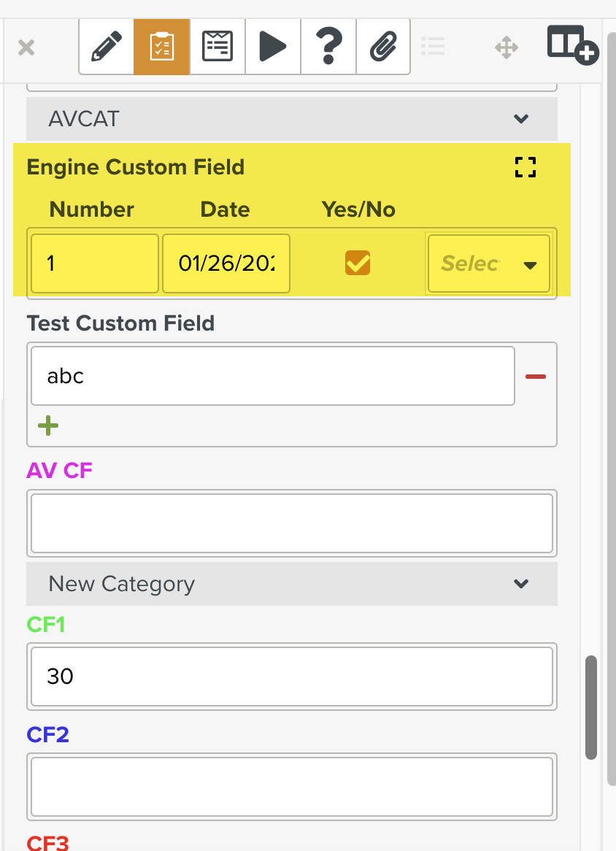Click the play arrow icon
616x851 pixels.
273,47
